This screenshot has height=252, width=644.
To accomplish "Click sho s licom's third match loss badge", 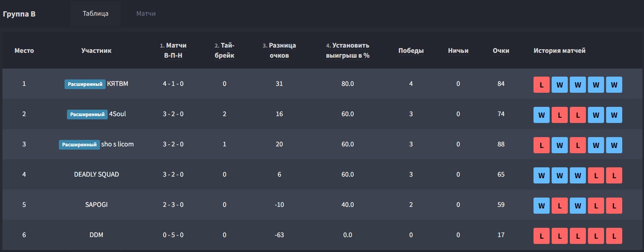I will point(578,145).
